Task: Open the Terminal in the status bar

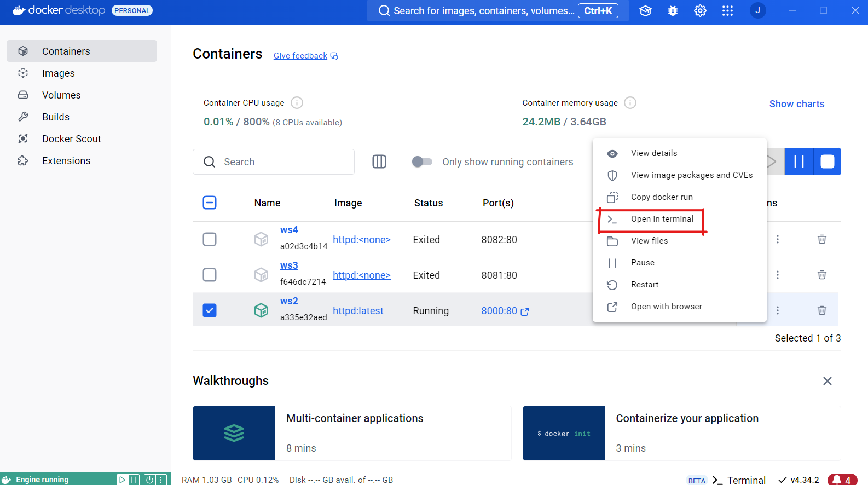Action: click(x=739, y=480)
